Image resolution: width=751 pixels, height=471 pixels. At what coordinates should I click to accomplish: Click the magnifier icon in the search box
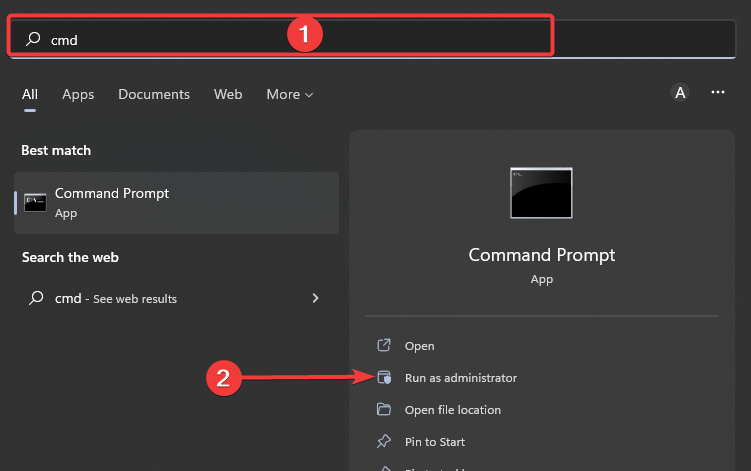tap(33, 39)
